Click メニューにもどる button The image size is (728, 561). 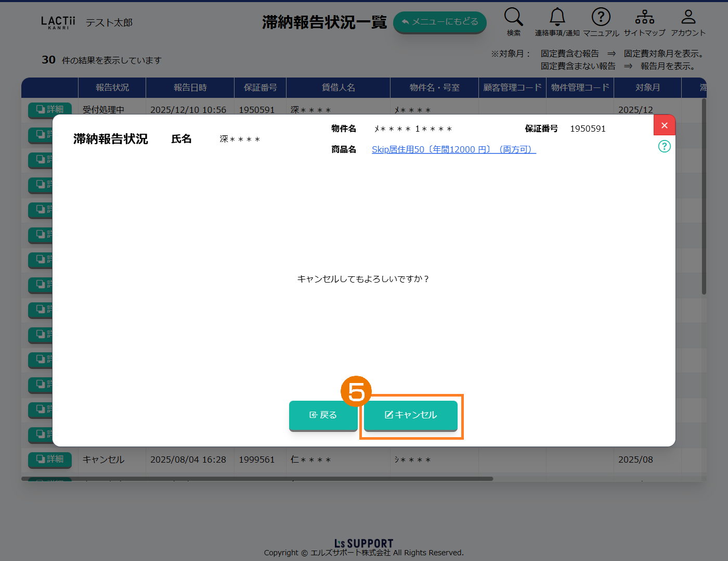coord(439,22)
